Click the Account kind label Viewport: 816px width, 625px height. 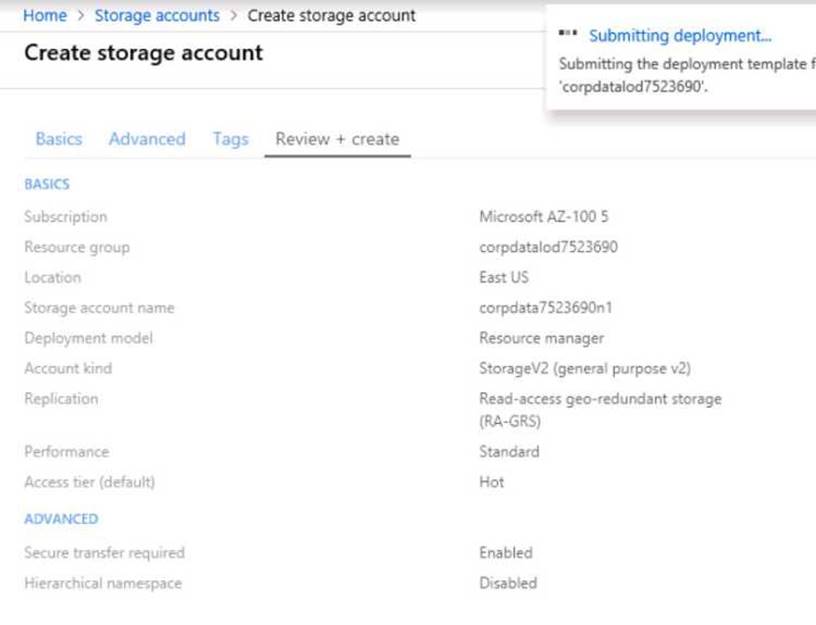point(68,368)
